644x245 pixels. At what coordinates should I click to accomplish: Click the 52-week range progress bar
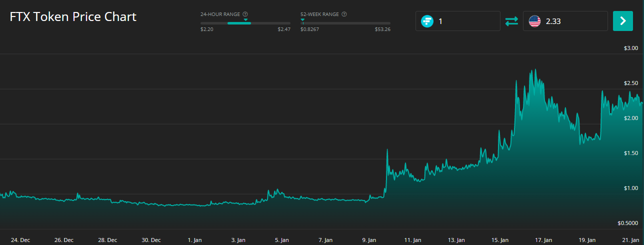345,23
